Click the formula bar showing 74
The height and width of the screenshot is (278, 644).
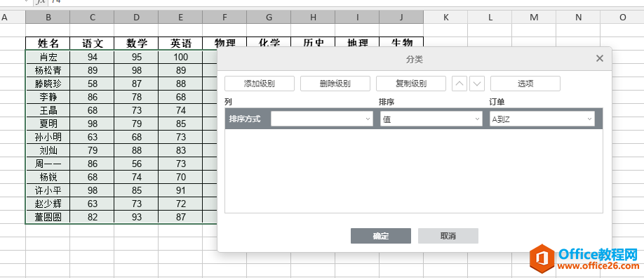[347, 3]
